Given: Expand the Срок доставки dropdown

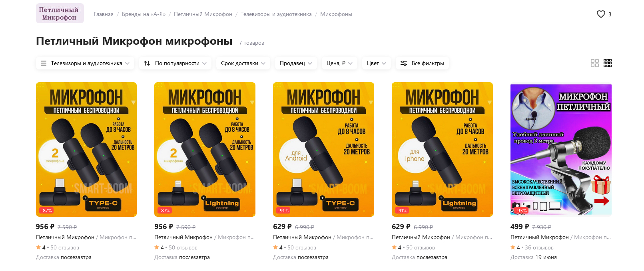Looking at the screenshot, I should tap(243, 63).
